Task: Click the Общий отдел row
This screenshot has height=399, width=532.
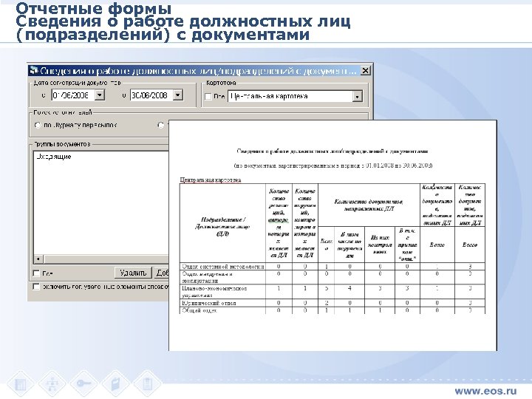Action: [332, 310]
